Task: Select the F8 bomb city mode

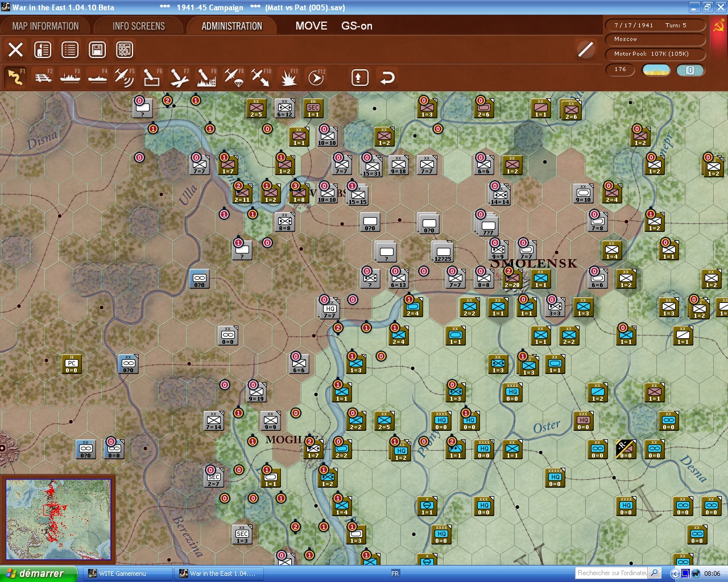Action: tap(206, 77)
